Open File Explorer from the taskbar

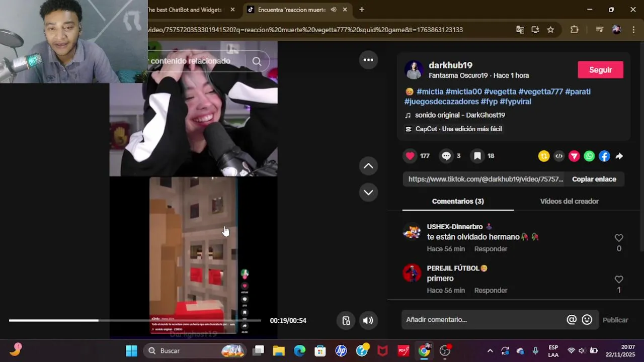coord(279,350)
